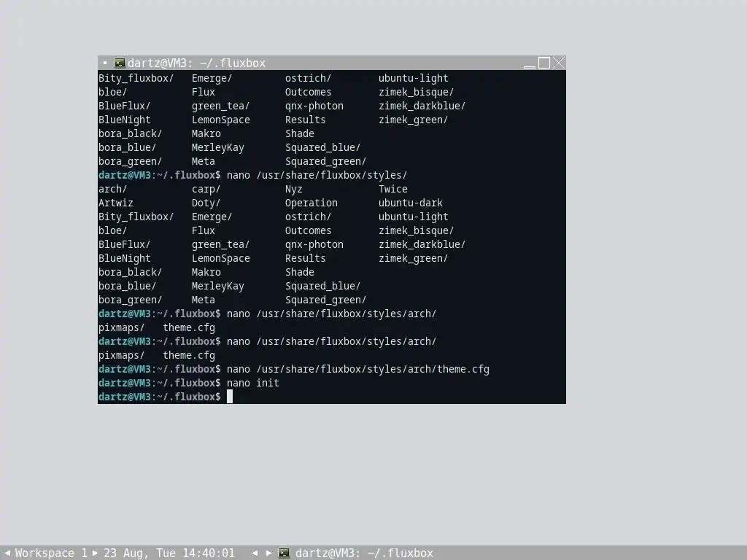
Task: Click the 'Doty/' directory entry
Action: [x=206, y=203]
